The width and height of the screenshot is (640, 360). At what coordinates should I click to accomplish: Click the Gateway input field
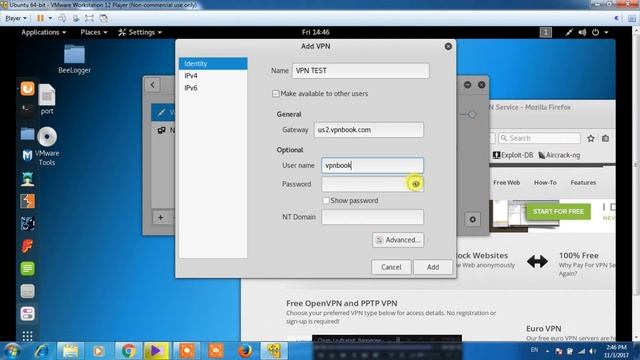pyautogui.click(x=369, y=130)
